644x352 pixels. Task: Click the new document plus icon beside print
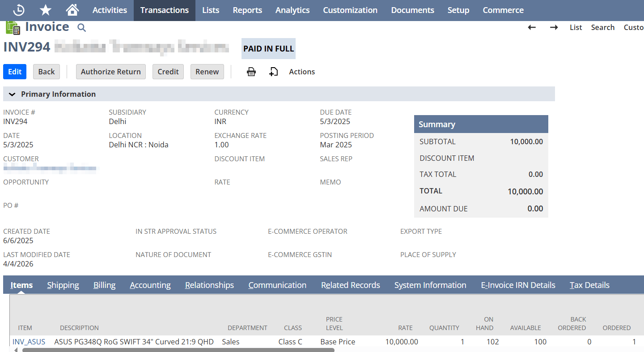click(x=273, y=72)
